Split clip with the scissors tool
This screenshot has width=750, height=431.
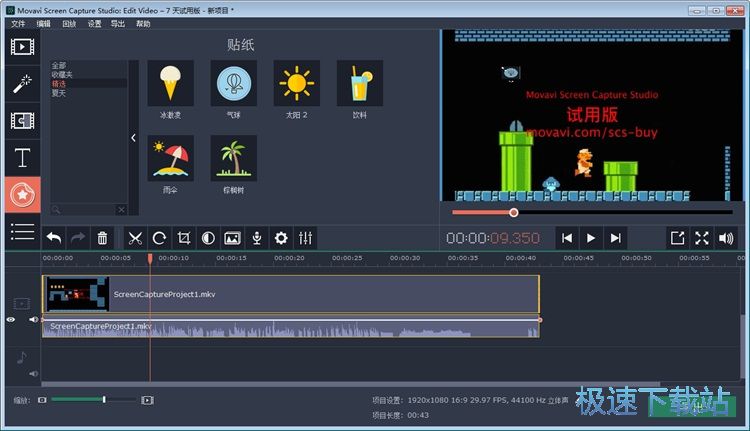135,238
